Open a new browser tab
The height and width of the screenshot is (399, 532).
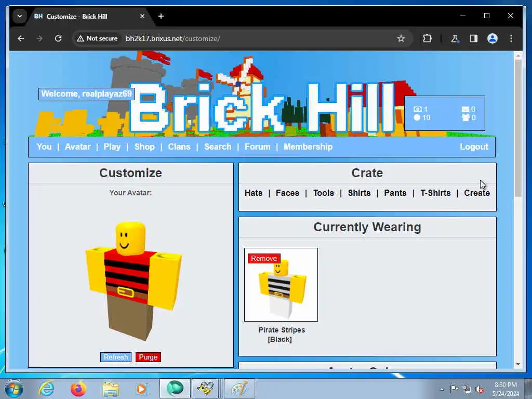pyautogui.click(x=161, y=16)
